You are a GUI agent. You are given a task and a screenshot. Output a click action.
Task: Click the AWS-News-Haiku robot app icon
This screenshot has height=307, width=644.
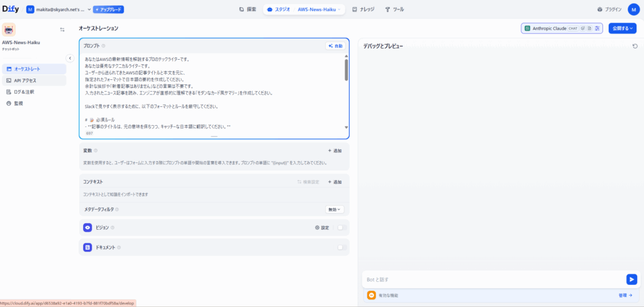tap(9, 30)
